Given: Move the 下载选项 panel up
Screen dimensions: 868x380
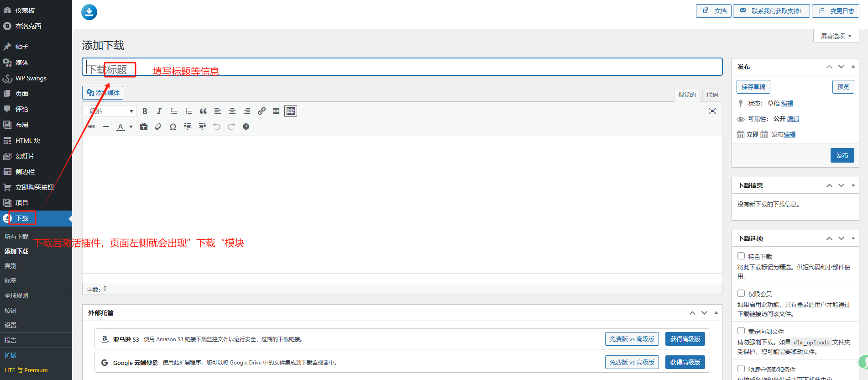Looking at the screenshot, I should (829, 238).
